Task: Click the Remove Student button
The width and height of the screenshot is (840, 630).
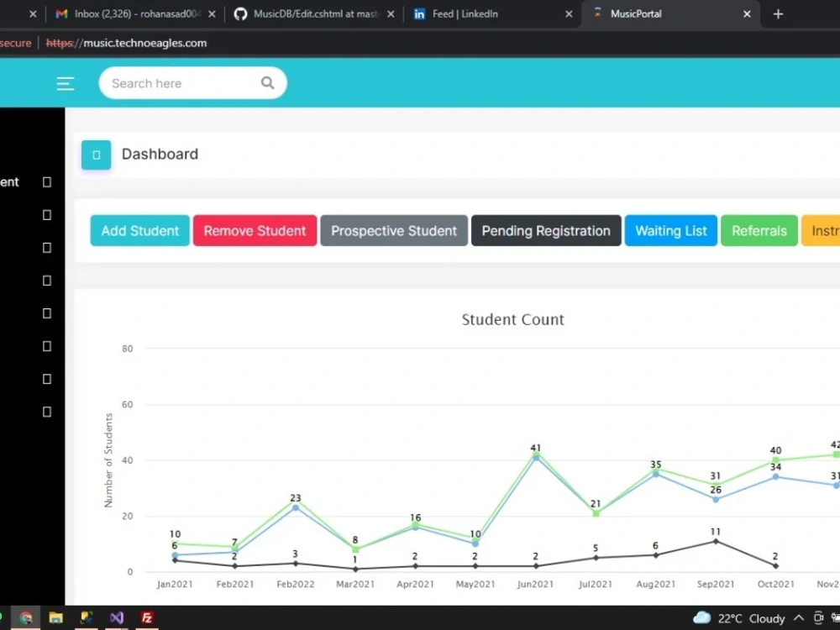Action: point(255,231)
